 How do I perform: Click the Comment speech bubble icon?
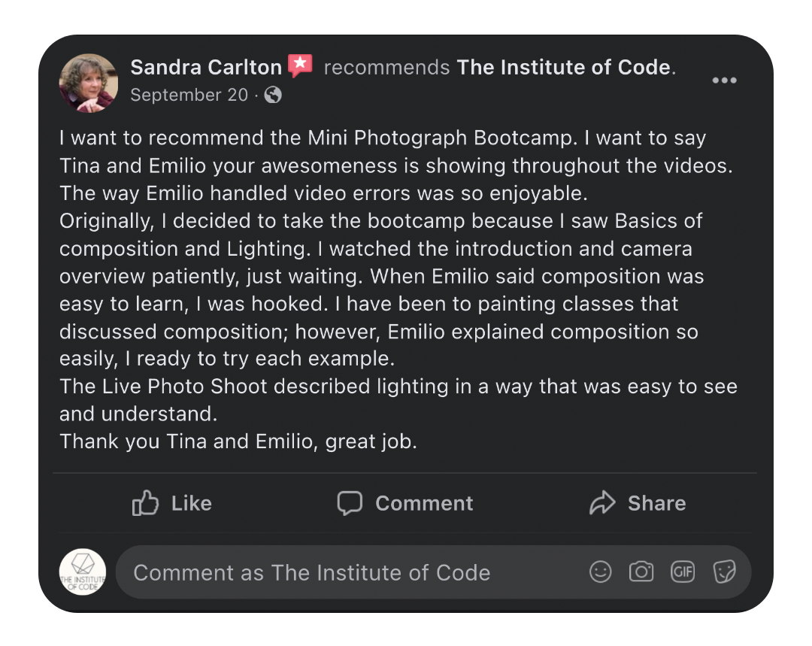pyautogui.click(x=350, y=503)
